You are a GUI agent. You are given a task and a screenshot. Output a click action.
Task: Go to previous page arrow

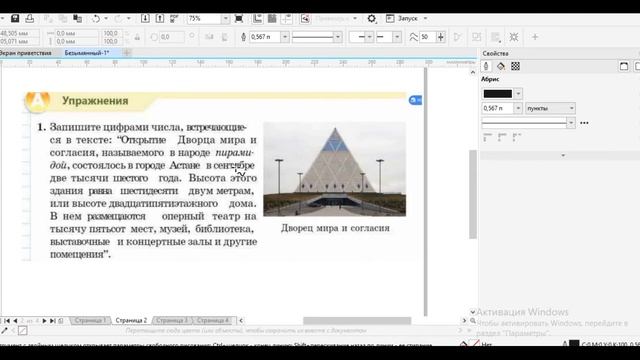click(15, 321)
